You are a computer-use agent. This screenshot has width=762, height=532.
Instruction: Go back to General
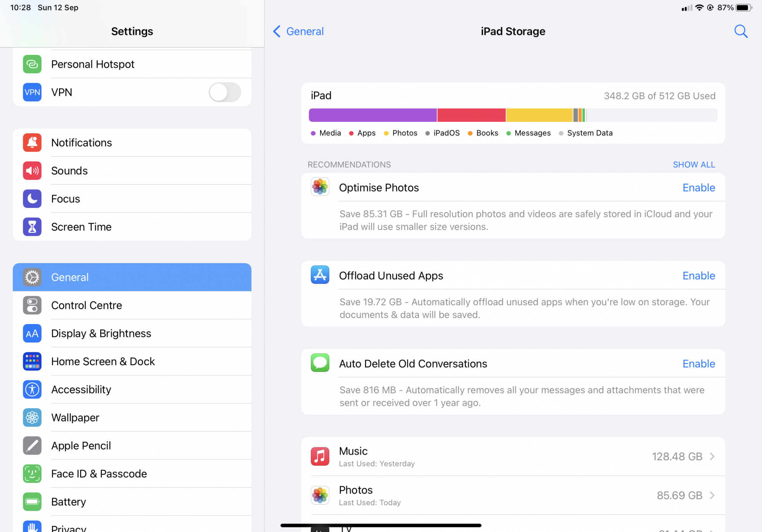pos(299,31)
